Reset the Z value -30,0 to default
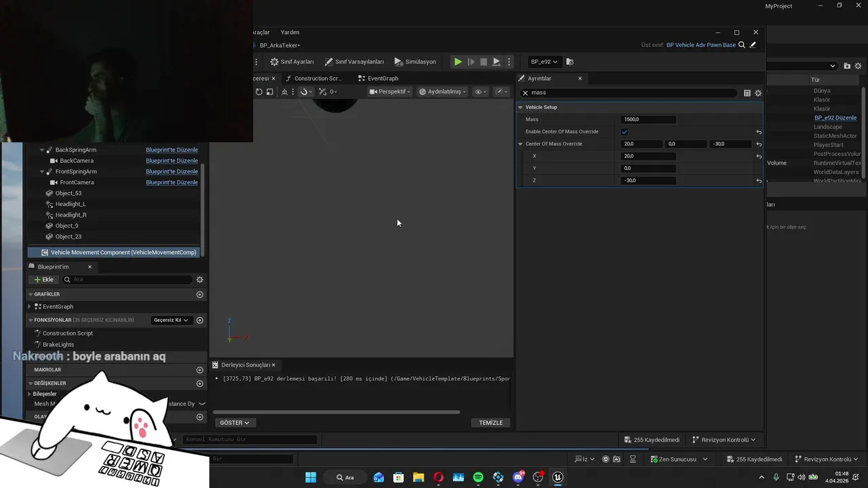Image resolution: width=868 pixels, height=488 pixels. click(759, 181)
